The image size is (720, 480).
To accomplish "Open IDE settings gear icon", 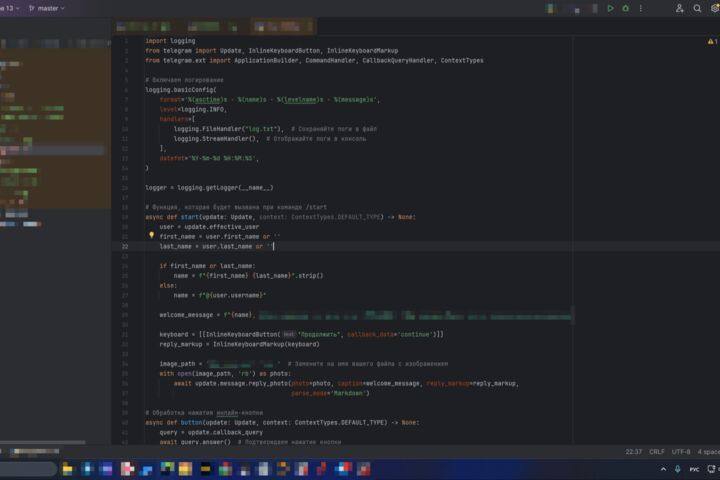I will point(715,8).
